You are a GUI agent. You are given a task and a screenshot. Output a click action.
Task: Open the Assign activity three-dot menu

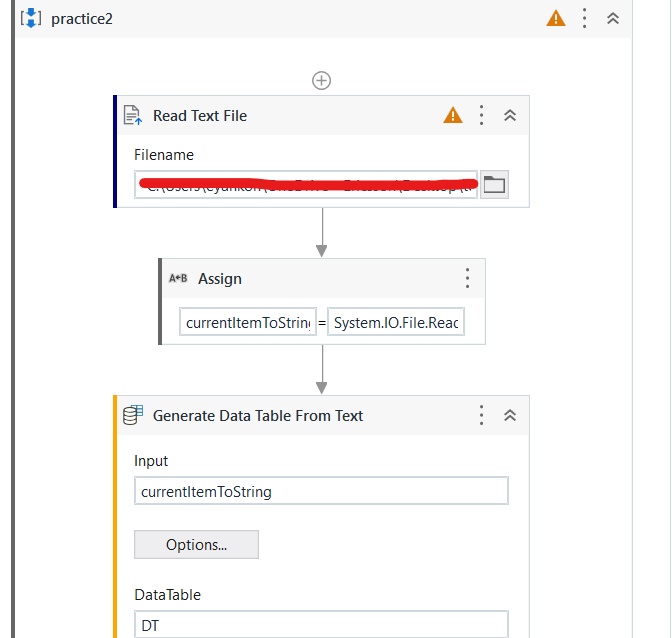pos(468,279)
